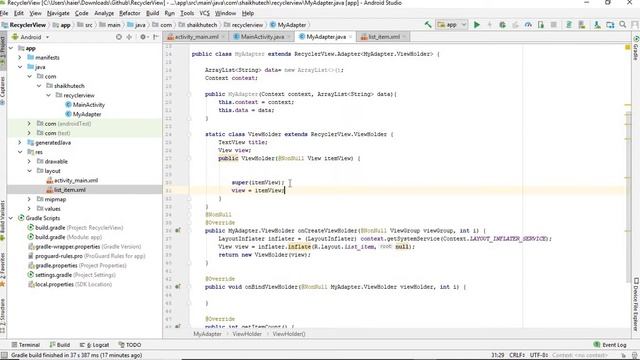Click ViewHolder in the bottom editor breadcrumb
Image resolution: width=640 pixels, height=360 pixels.
247,334
